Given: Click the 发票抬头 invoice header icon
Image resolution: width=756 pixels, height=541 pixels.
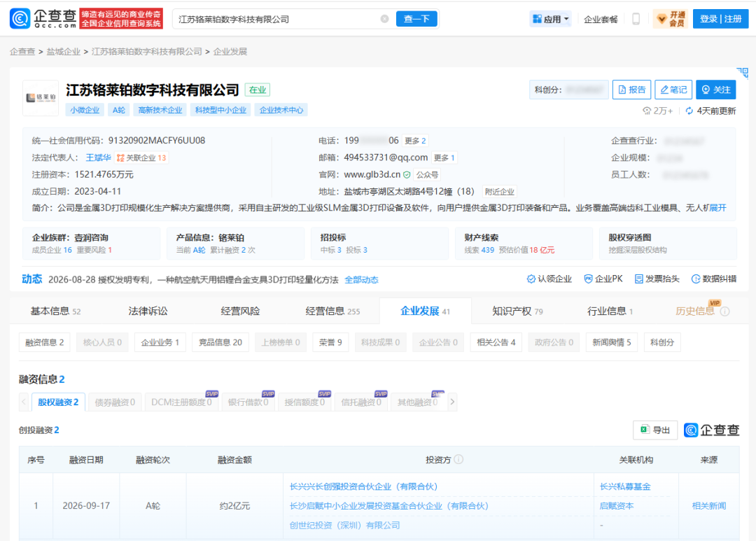Looking at the screenshot, I should click(x=639, y=279).
